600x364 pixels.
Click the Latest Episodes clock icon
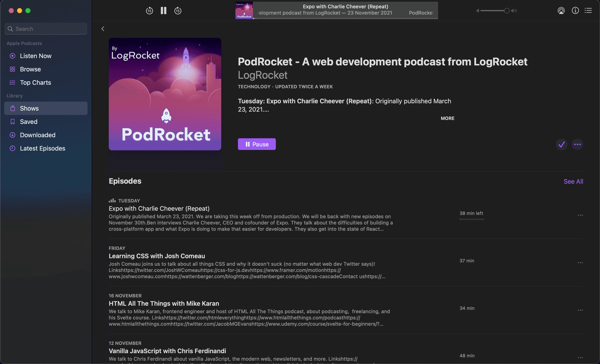(x=12, y=148)
